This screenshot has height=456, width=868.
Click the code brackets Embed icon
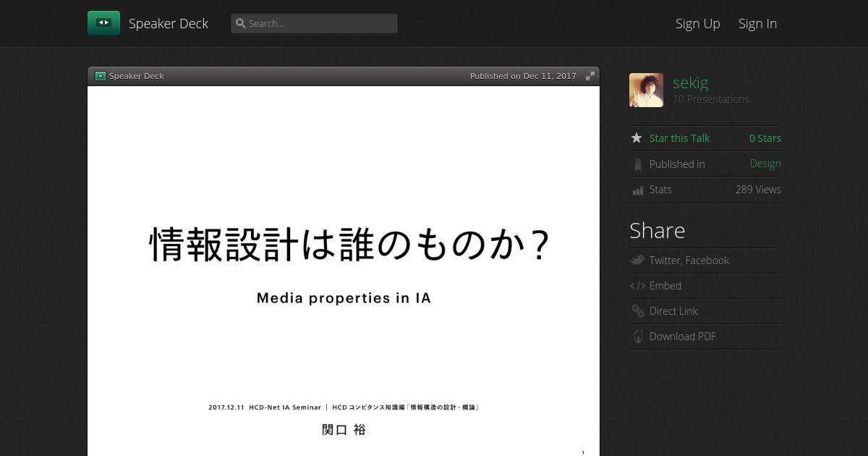(x=637, y=286)
